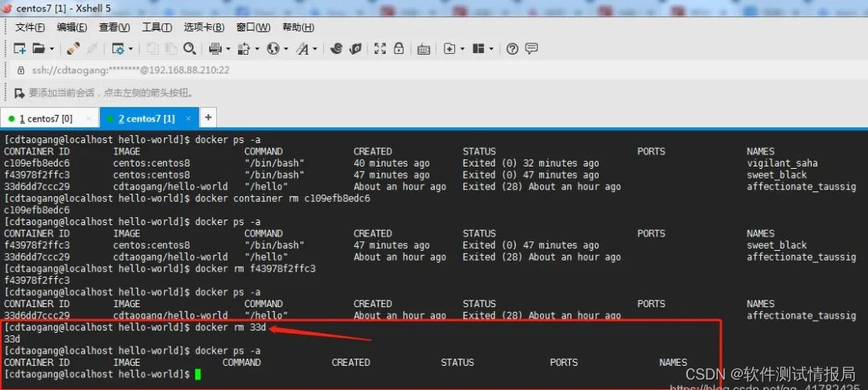Screen dimensions: 868x390
Task: Expand the Properties icon dropdown arrow
Action: pyautogui.click(x=131, y=49)
